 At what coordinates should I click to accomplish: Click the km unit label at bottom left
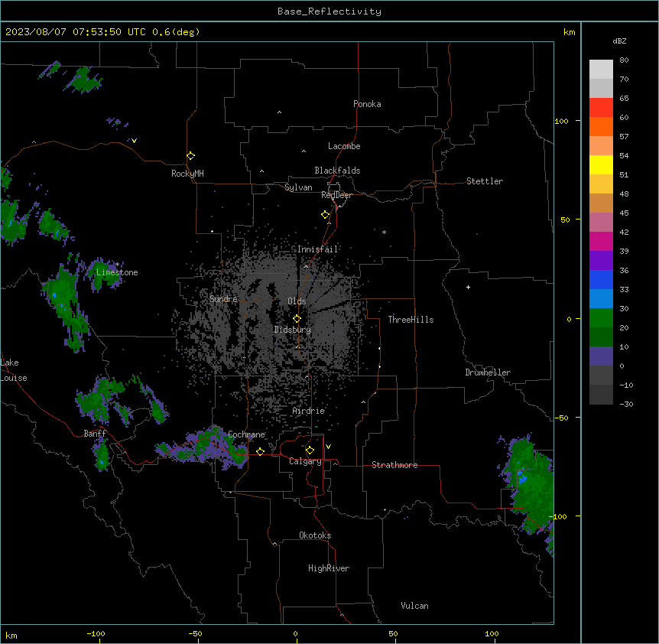pyautogui.click(x=11, y=636)
